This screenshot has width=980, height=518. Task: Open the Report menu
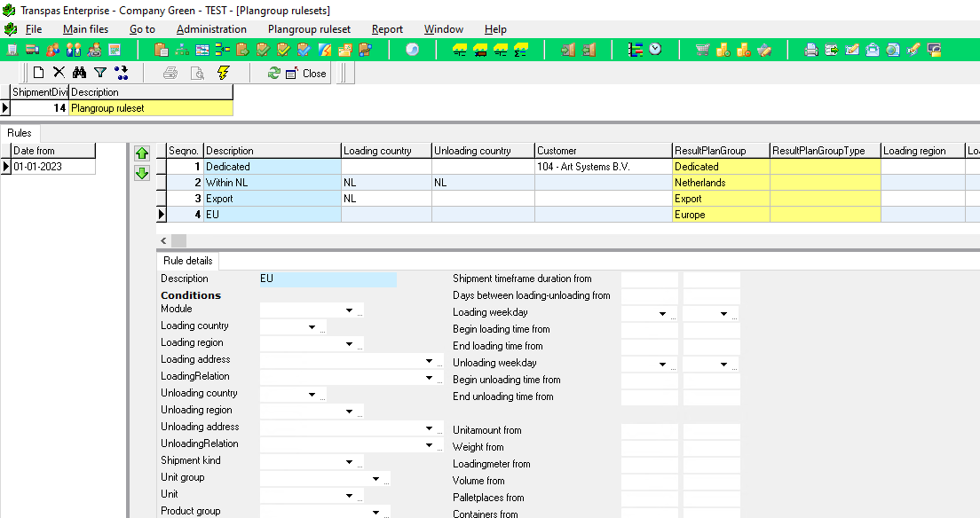387,29
